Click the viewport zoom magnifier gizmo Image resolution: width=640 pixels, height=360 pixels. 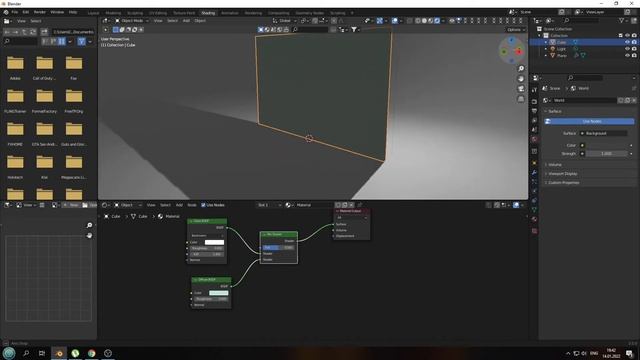tap(521, 69)
